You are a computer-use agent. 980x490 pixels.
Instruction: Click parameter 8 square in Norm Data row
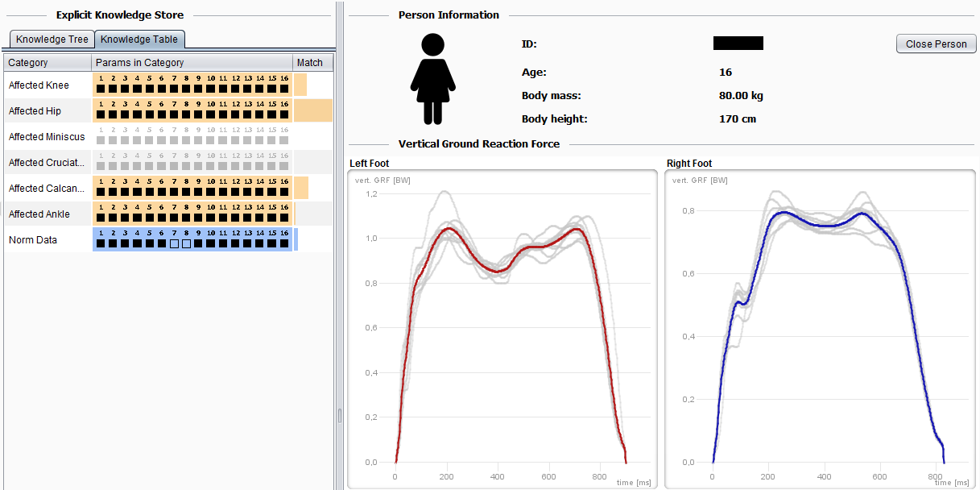click(186, 243)
